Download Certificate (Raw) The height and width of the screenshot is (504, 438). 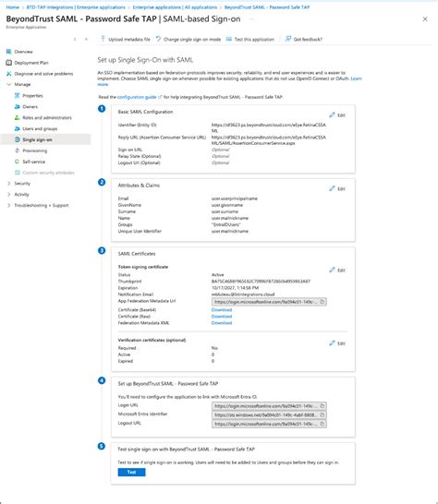pos(222,317)
